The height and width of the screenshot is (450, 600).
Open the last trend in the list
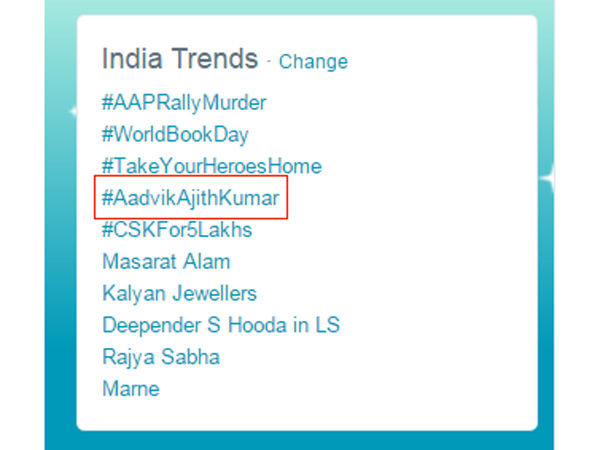pyautogui.click(x=130, y=389)
